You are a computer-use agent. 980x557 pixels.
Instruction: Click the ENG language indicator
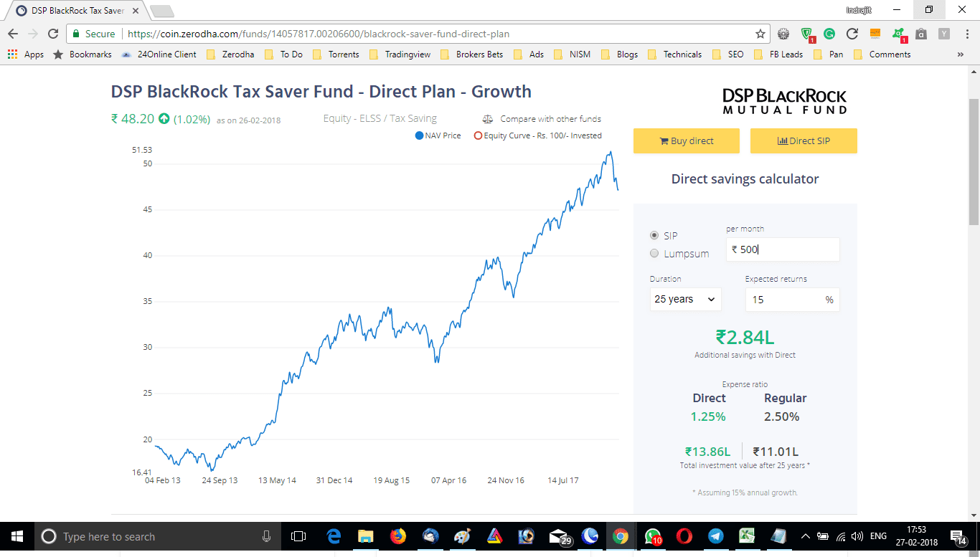(878, 536)
